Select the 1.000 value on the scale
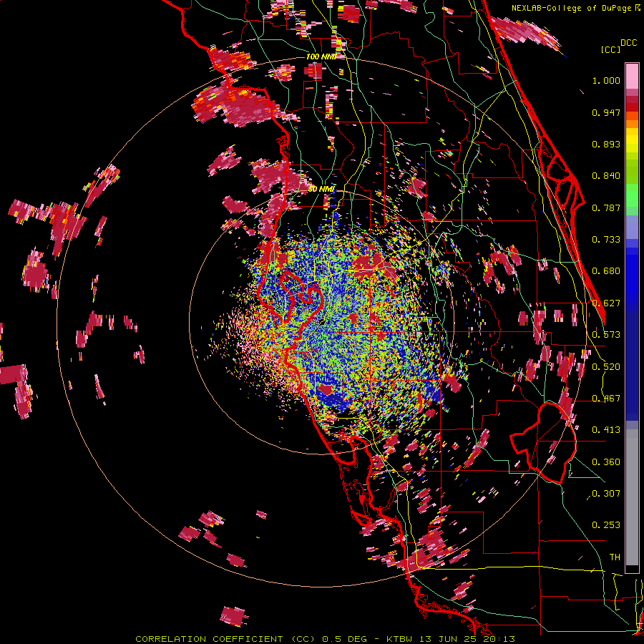The width and height of the screenshot is (644, 644). 606,80
